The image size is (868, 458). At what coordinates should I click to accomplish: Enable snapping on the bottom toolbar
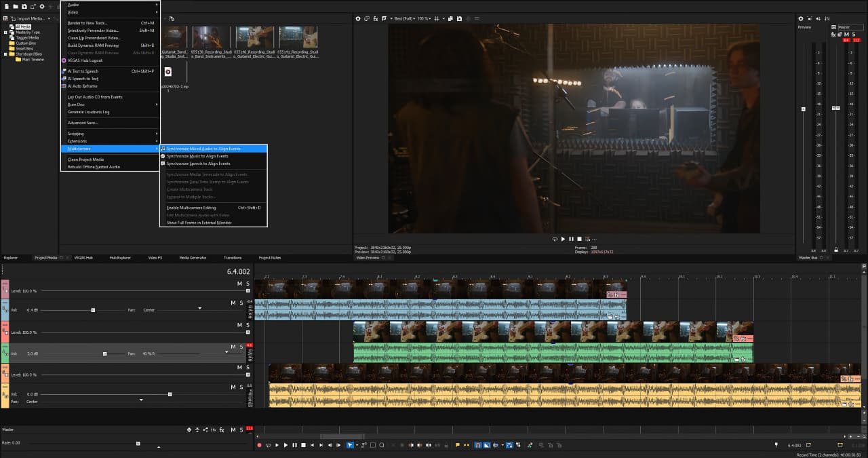478,444
